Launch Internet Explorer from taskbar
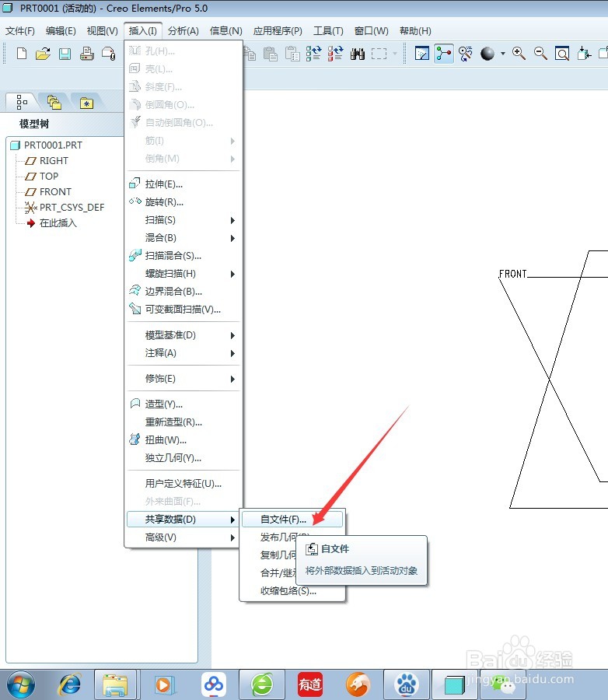 pyautogui.click(x=70, y=684)
